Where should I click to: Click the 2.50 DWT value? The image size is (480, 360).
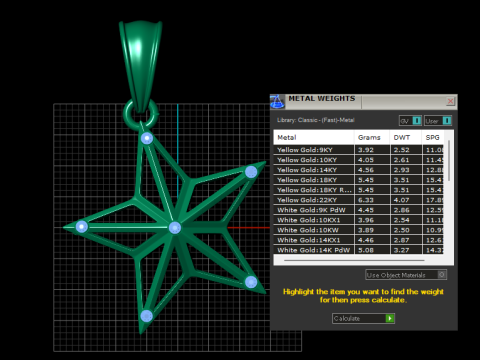pos(401,230)
